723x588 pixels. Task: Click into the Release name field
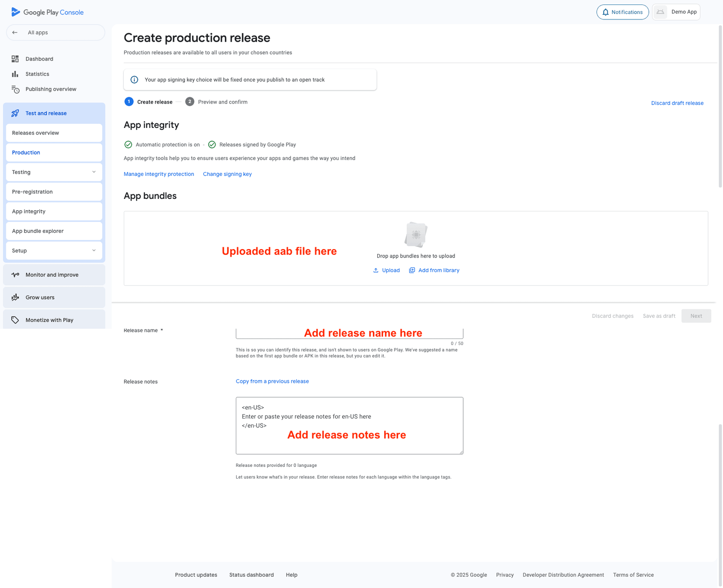[x=349, y=334]
